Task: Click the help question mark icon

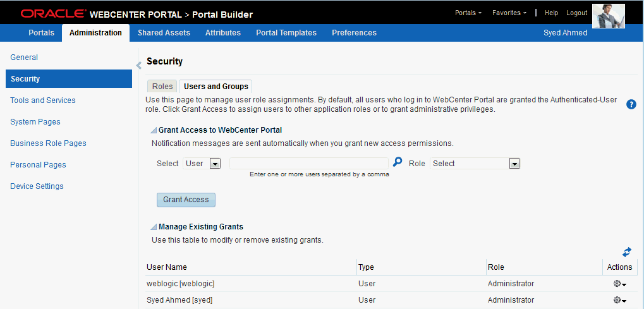Action: (631, 104)
